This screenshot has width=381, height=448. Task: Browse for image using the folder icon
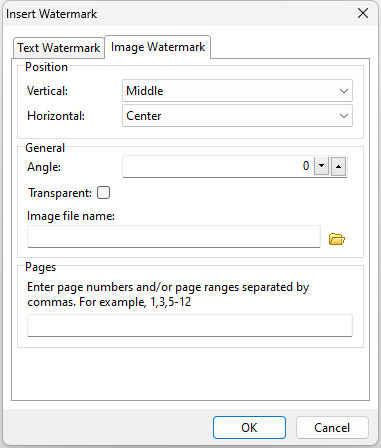pyautogui.click(x=337, y=239)
